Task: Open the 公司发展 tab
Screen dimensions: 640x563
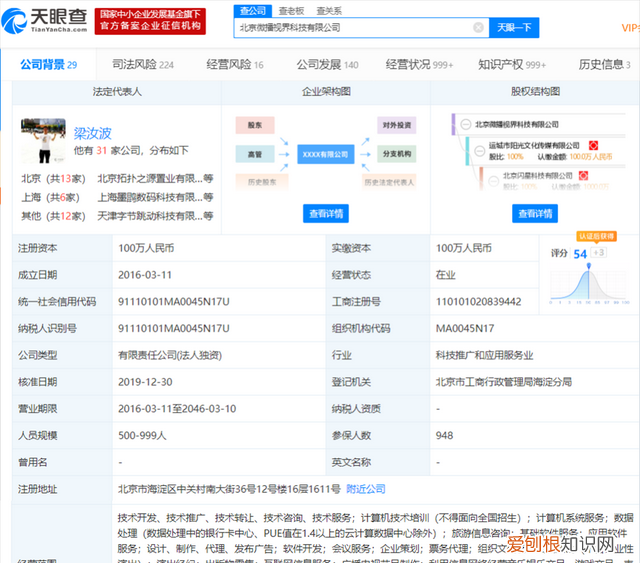Action: coord(327,65)
